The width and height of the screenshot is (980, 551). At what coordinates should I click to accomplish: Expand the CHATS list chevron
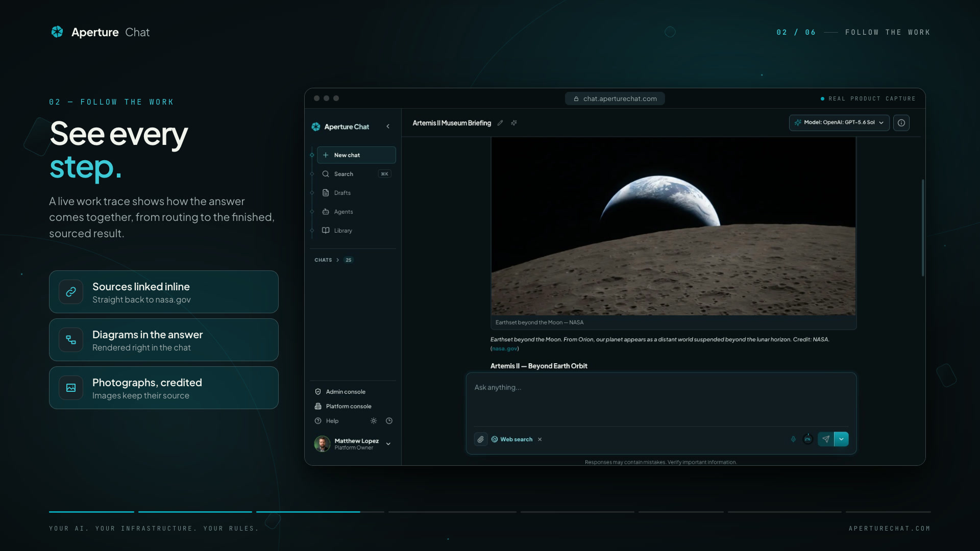337,260
